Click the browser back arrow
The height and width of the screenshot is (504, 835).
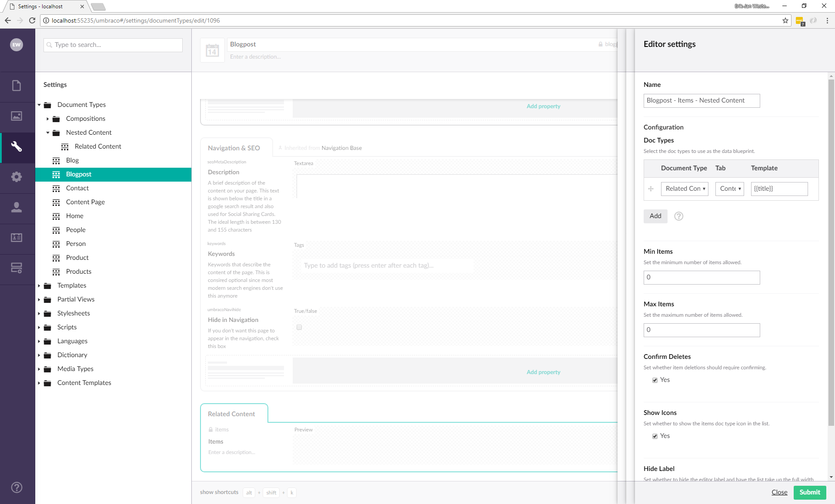[8, 20]
